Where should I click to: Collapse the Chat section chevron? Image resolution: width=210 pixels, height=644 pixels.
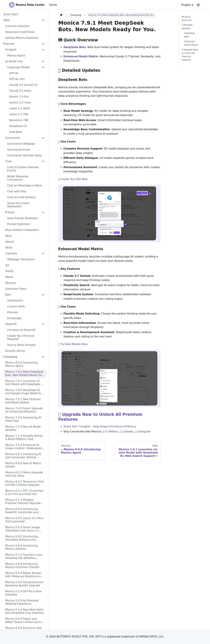point(43,161)
